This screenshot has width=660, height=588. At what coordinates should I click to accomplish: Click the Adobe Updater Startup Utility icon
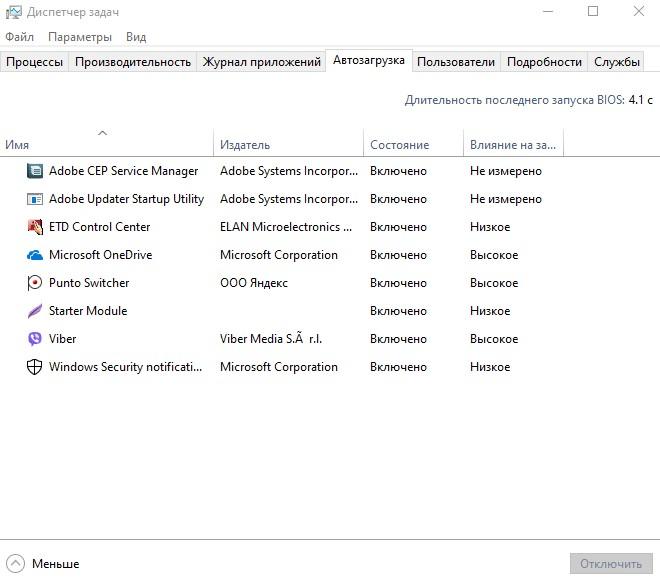(35, 199)
